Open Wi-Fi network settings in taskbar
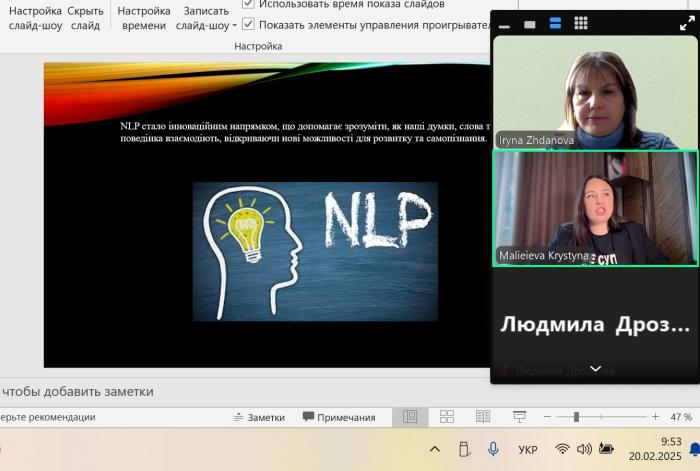 (562, 449)
